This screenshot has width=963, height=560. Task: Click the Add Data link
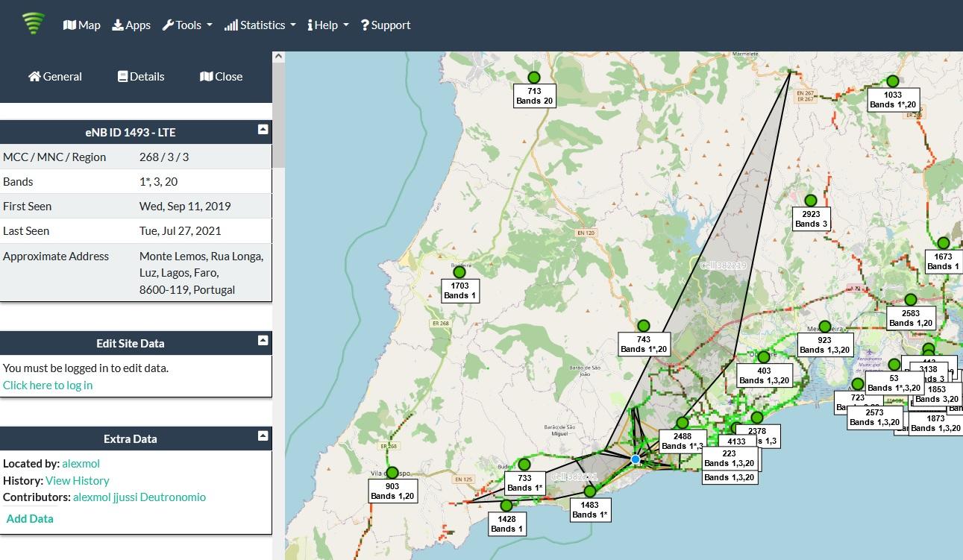click(30, 518)
